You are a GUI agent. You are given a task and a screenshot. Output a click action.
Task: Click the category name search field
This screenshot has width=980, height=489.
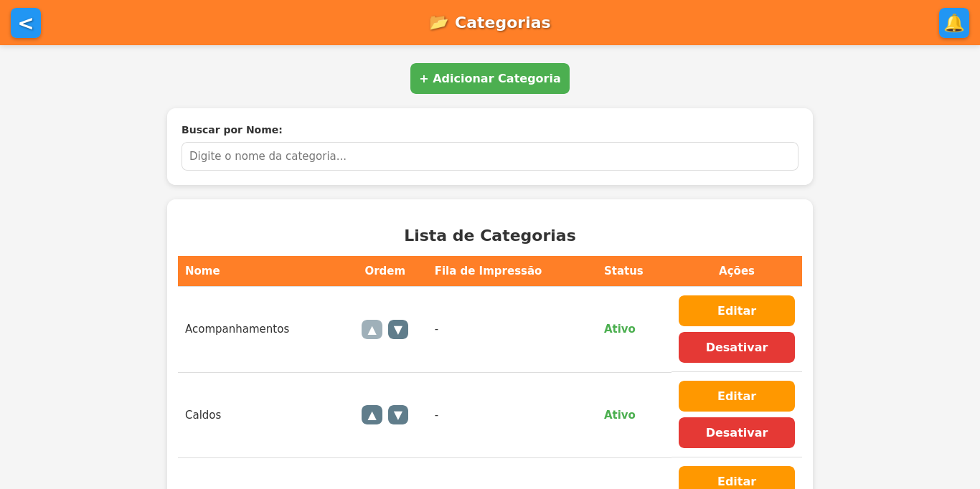(x=490, y=156)
